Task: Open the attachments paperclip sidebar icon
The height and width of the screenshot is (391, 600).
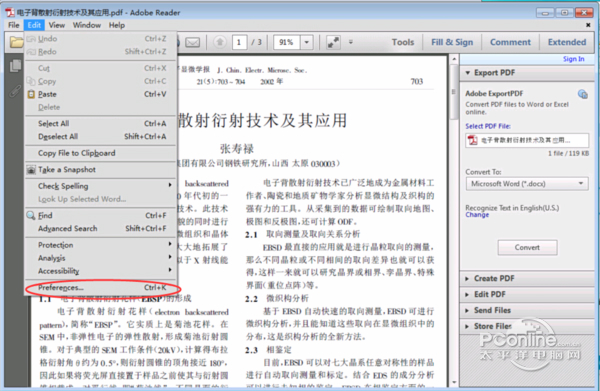Action: (x=15, y=91)
